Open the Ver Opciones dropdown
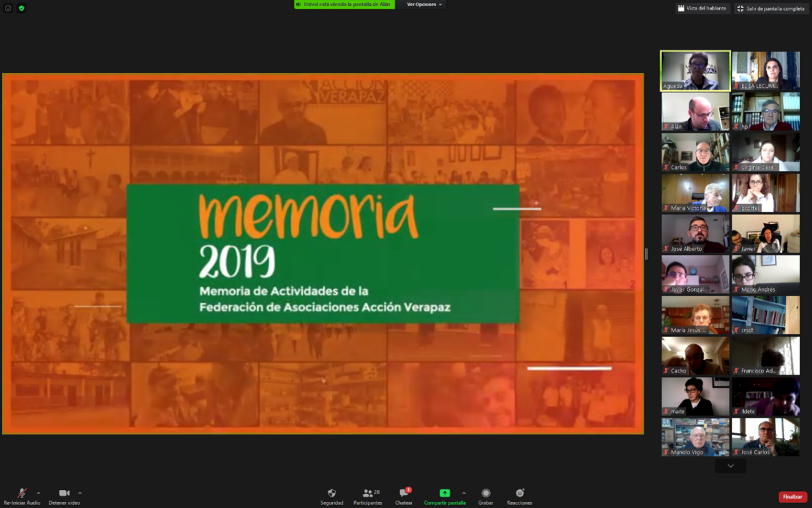The width and height of the screenshot is (812, 508). tap(424, 4)
